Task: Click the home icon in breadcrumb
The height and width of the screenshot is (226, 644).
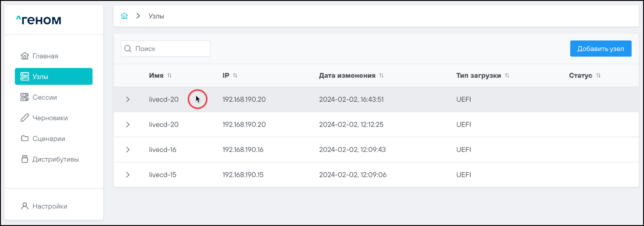Action: 124,16
